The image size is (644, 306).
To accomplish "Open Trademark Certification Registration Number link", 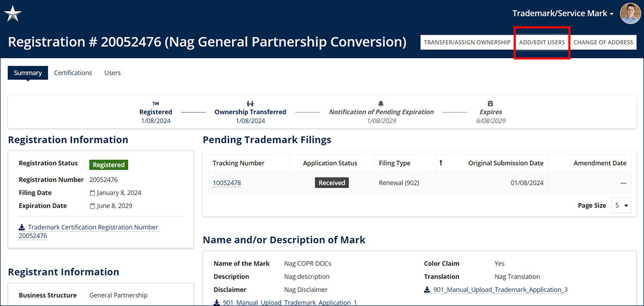I will (93, 227).
